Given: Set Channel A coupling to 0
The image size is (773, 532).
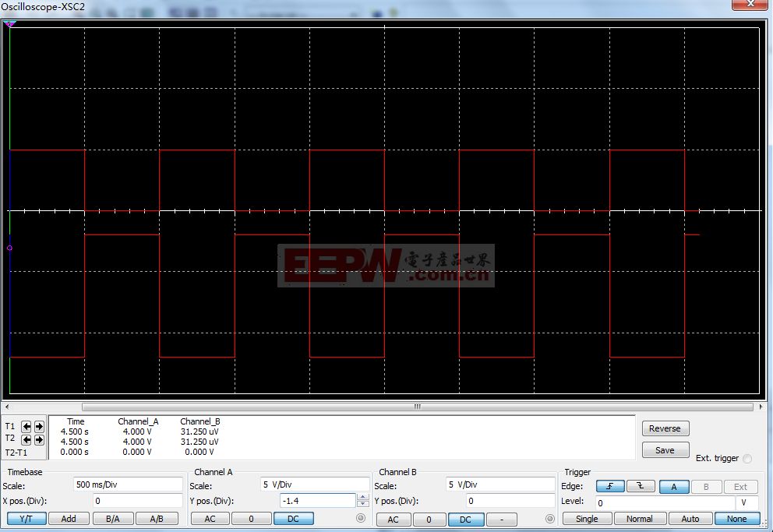Looking at the screenshot, I should coord(252,519).
